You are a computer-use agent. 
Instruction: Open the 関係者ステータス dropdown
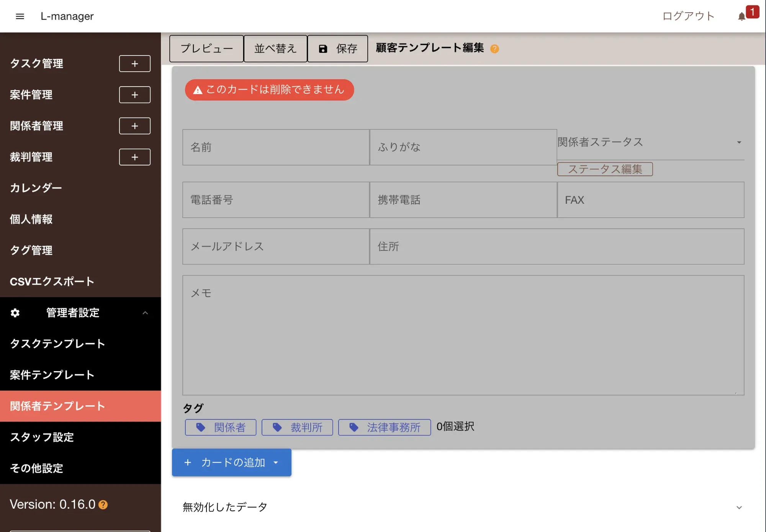[x=738, y=142]
